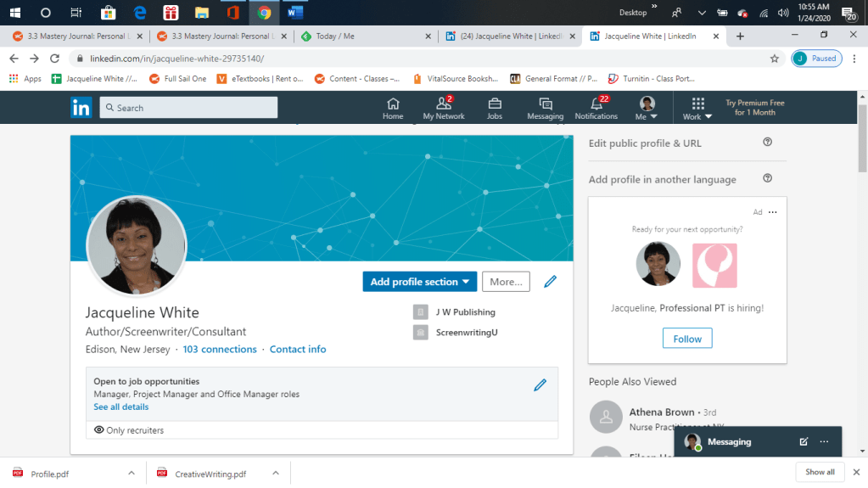Open the Messaging icon in the top navigation
Screen dimensions: 868x488
click(x=545, y=108)
